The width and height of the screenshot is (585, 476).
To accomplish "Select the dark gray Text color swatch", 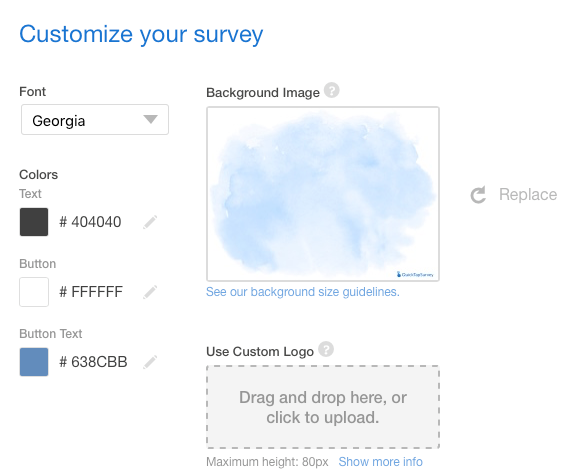I will click(34, 222).
